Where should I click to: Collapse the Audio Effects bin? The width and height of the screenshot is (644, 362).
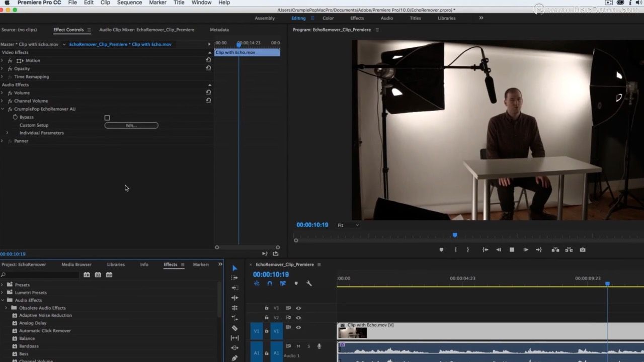click(3, 300)
